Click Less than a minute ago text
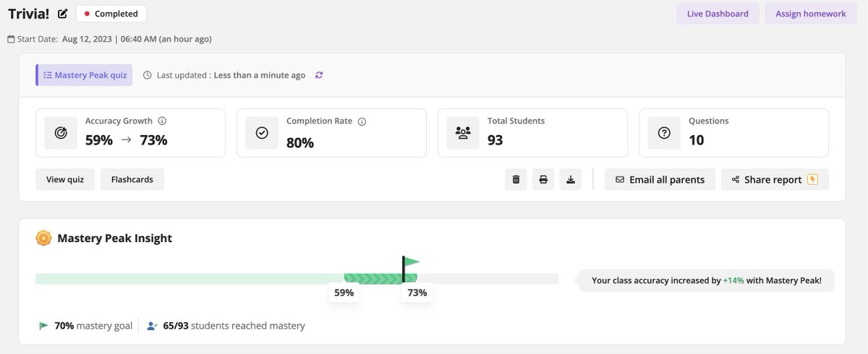This screenshot has width=868, height=354. [x=260, y=75]
